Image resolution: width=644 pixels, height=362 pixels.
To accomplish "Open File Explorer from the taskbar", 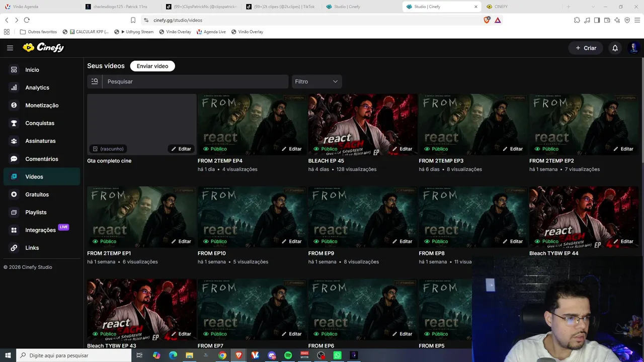I will click(189, 355).
